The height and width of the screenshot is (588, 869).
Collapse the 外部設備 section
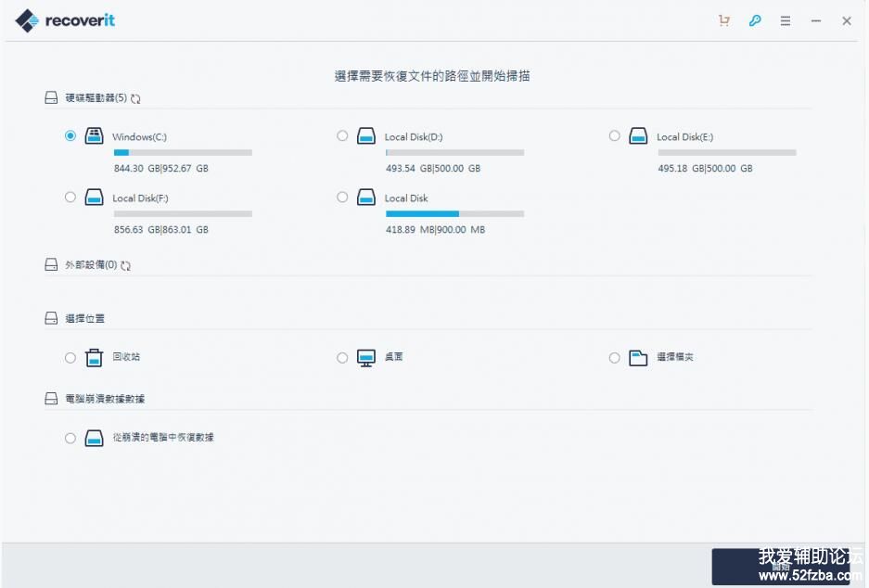click(51, 265)
